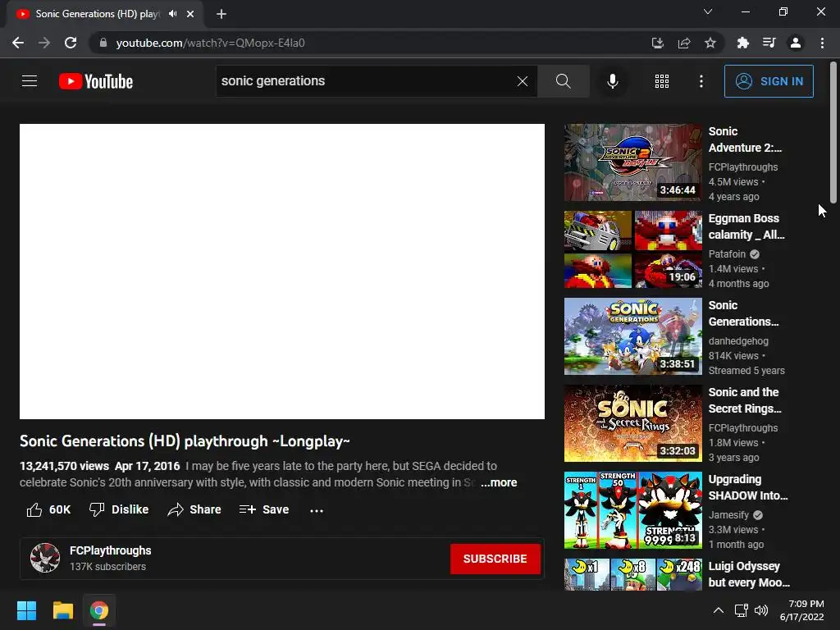Screen dimensions: 840x630
Task: Mute the tab via speaker icon
Action: pyautogui.click(x=172, y=14)
